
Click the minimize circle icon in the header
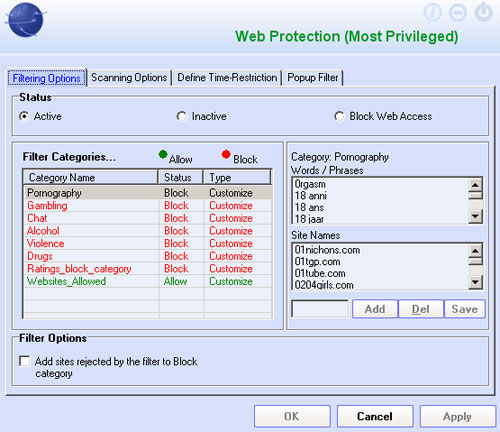pyautogui.click(x=458, y=12)
